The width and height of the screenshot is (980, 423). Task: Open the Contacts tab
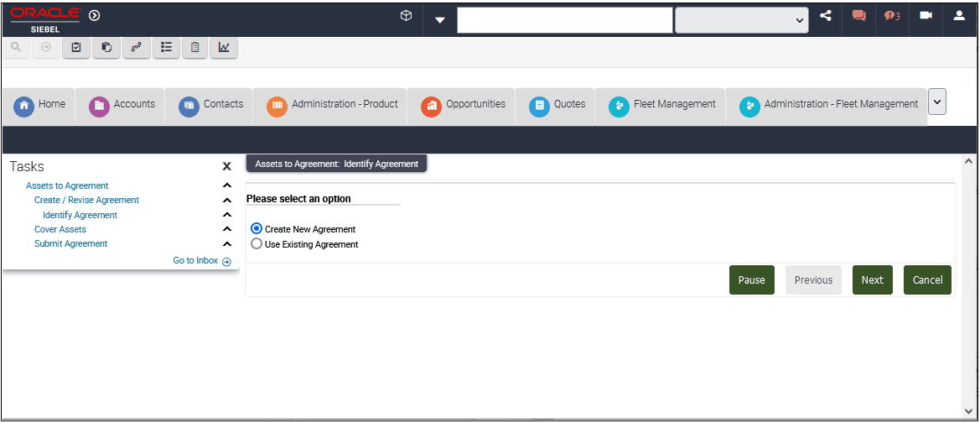(209, 107)
